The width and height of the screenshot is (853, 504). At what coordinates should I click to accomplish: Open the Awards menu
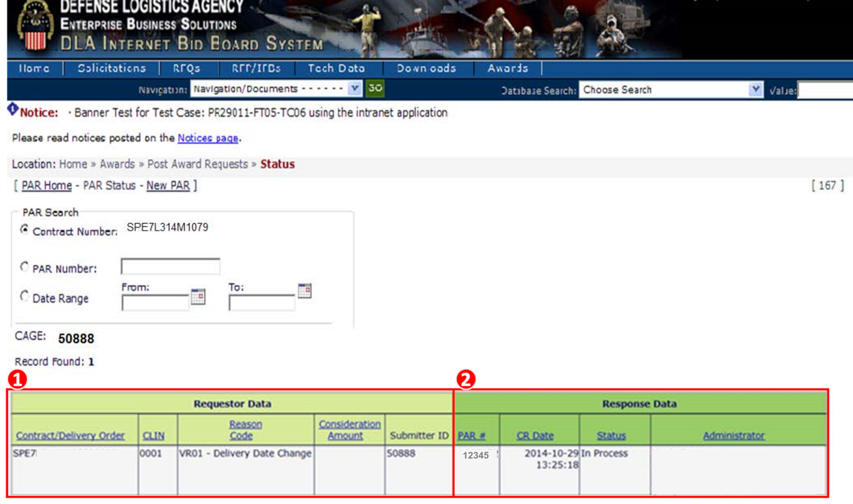click(x=508, y=68)
